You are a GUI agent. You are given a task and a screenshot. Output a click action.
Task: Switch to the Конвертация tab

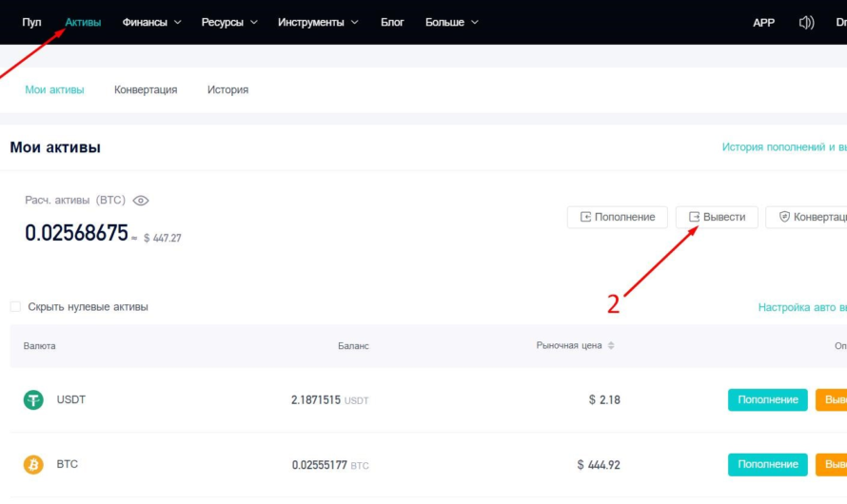tap(146, 89)
